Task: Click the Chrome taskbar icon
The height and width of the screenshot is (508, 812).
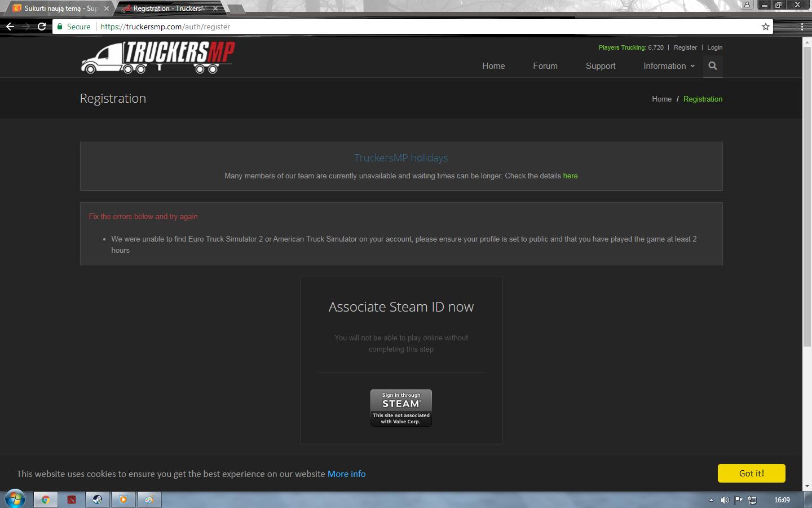Action: point(46,500)
